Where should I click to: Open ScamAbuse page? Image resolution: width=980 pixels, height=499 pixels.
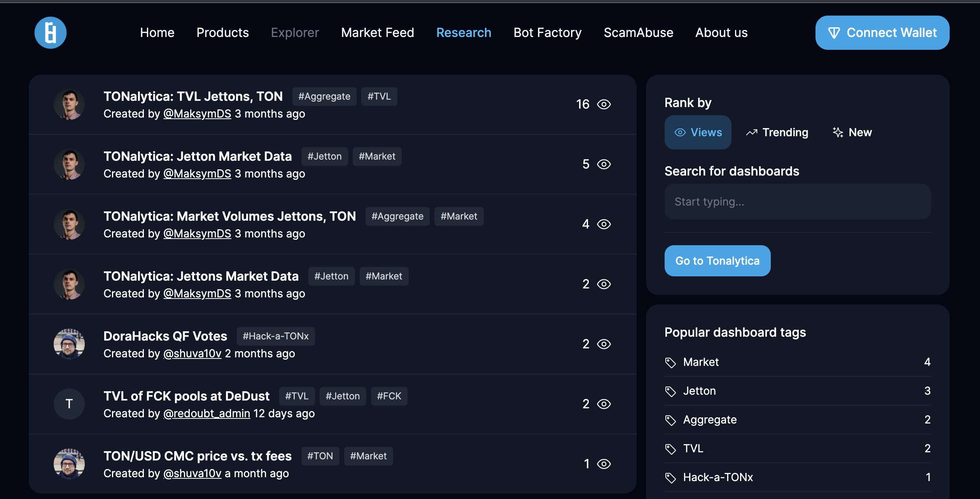point(639,33)
